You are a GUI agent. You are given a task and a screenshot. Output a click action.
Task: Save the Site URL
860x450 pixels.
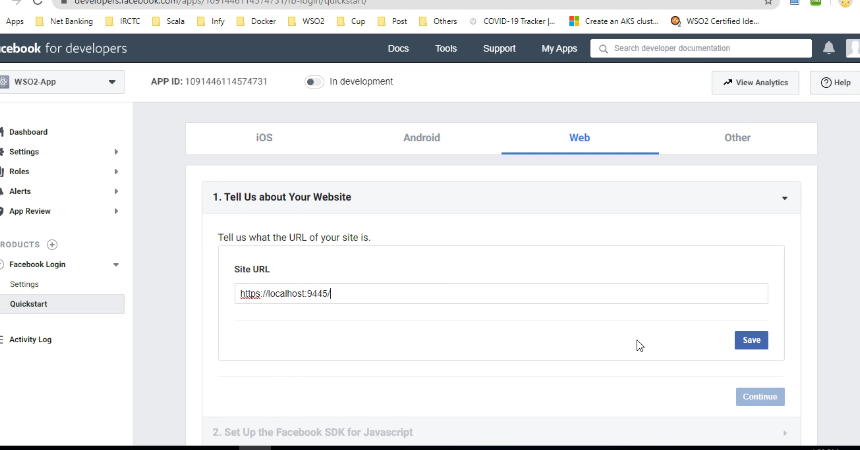751,340
